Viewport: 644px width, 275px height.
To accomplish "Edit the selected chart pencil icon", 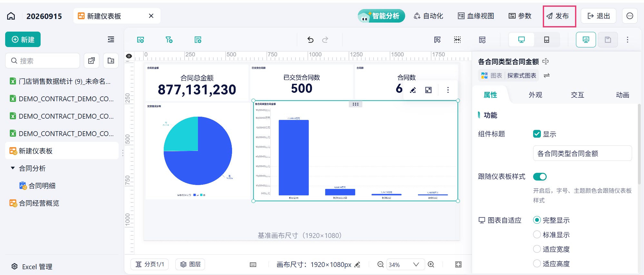I will point(413,90).
